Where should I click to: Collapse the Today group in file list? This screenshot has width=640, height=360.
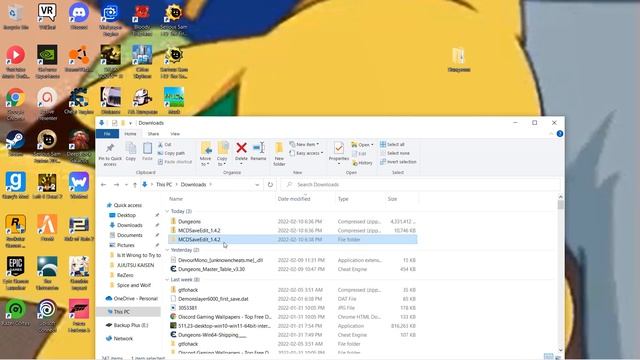pyautogui.click(x=167, y=211)
